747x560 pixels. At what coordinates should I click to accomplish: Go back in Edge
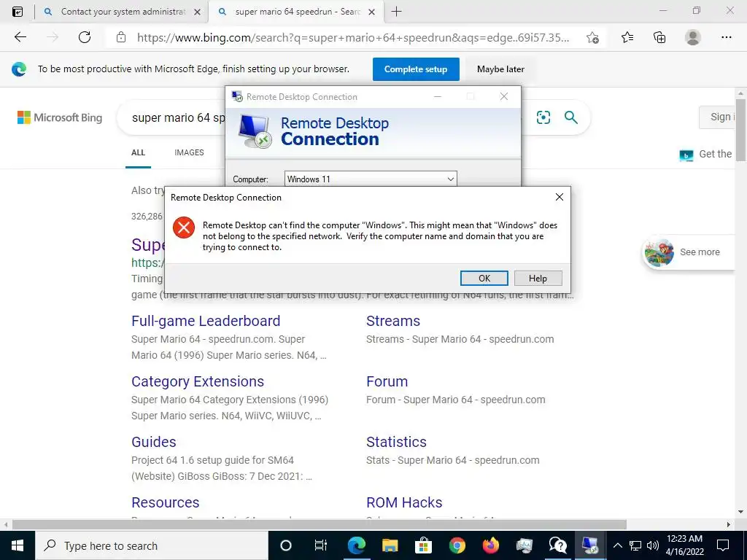(x=20, y=37)
